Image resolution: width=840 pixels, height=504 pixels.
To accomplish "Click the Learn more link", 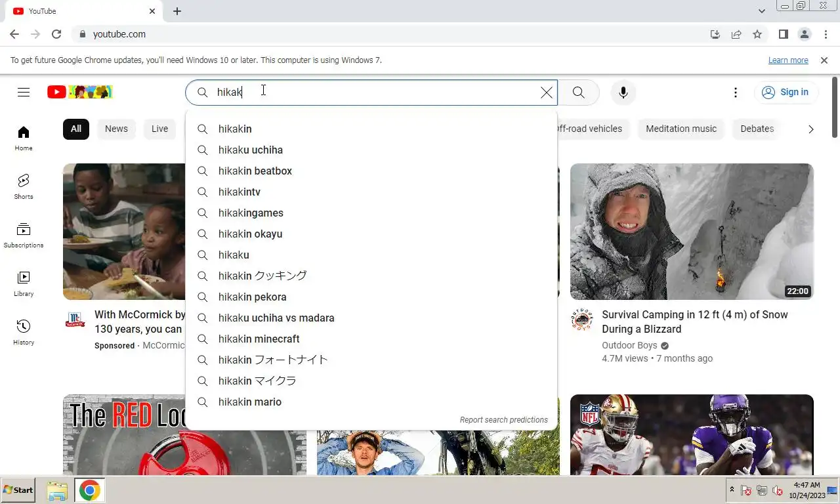I will click(788, 60).
